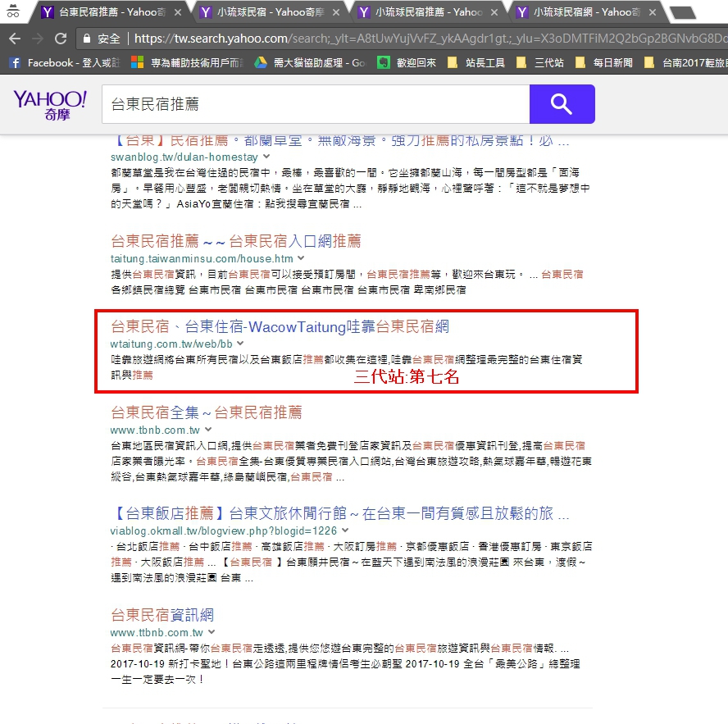Open the 三代站 bookmark folder

point(540,62)
